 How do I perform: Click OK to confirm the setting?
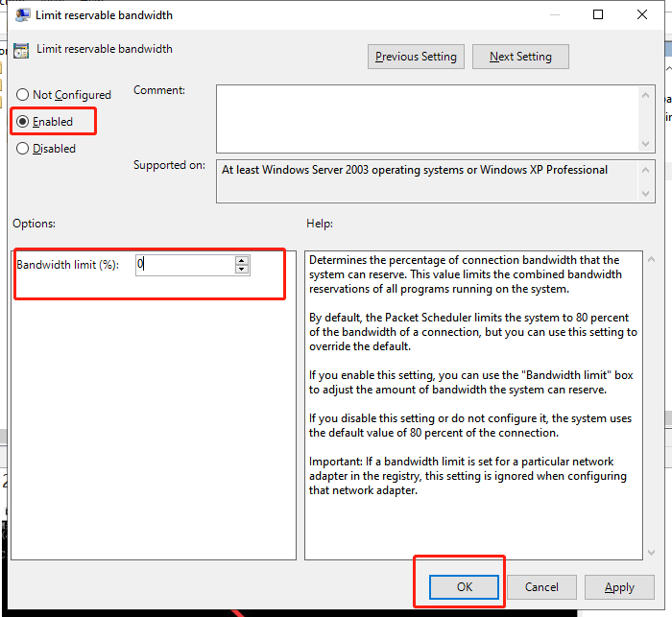click(464, 587)
